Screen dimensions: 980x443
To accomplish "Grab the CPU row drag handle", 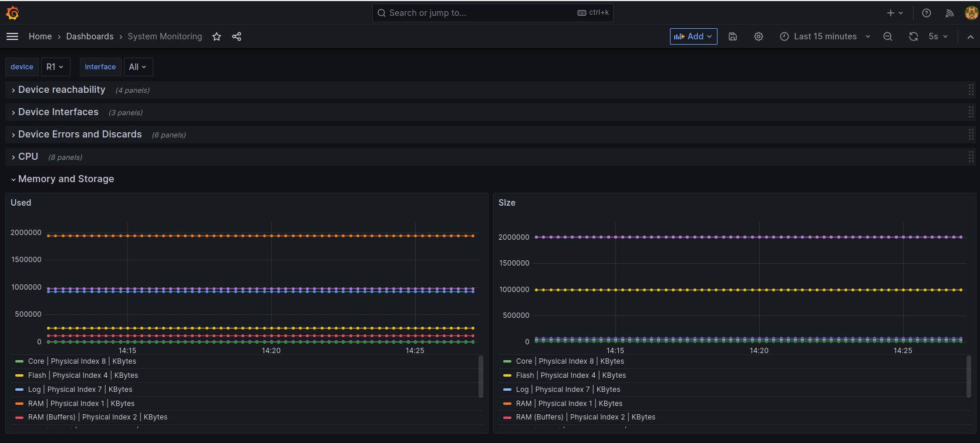I will tap(971, 157).
